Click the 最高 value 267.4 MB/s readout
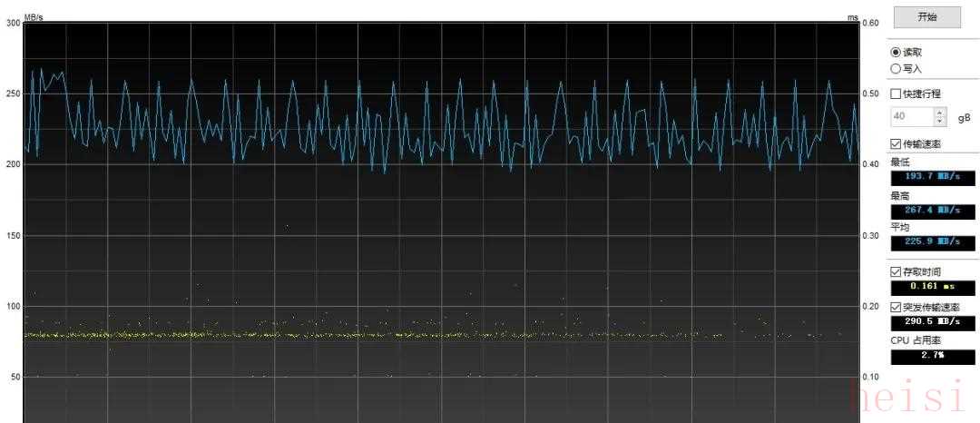Viewport: 980px width, 423px height. point(926,211)
